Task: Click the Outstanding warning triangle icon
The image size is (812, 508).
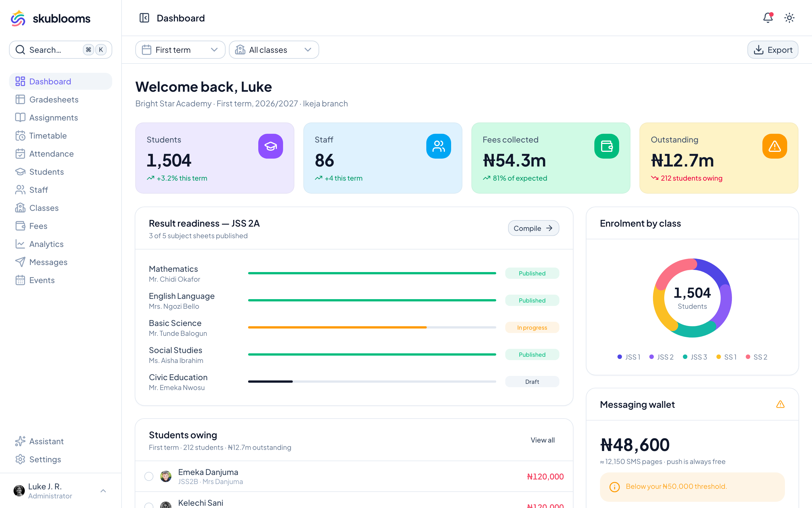Action: [x=775, y=146]
